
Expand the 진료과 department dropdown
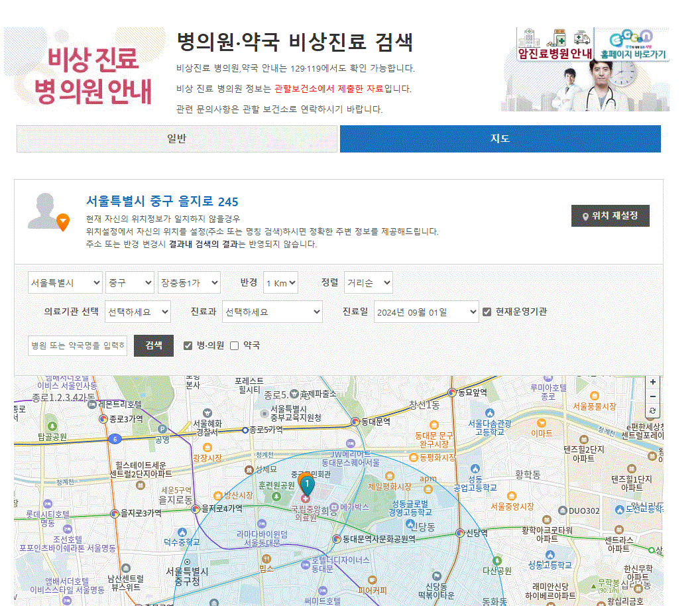[x=272, y=312]
